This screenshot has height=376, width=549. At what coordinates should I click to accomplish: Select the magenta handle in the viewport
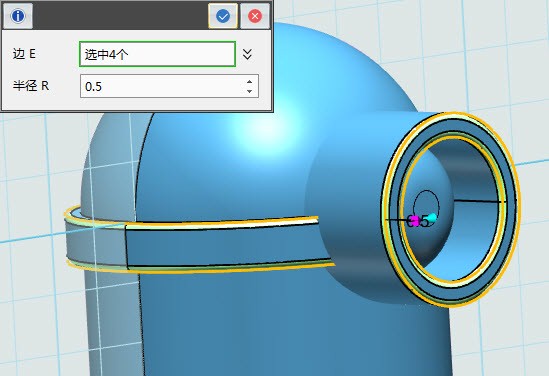pos(414,221)
